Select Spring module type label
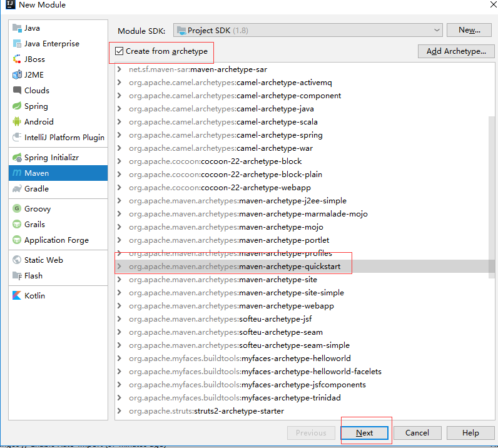 (x=36, y=106)
